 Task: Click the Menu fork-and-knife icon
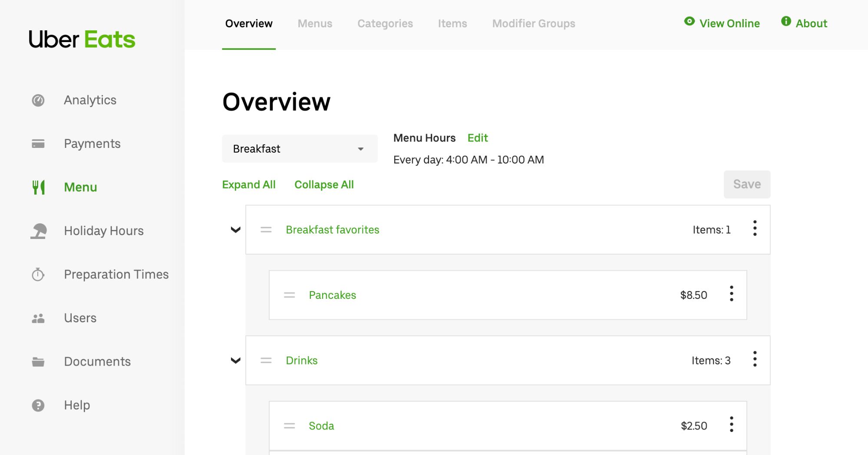pos(39,187)
